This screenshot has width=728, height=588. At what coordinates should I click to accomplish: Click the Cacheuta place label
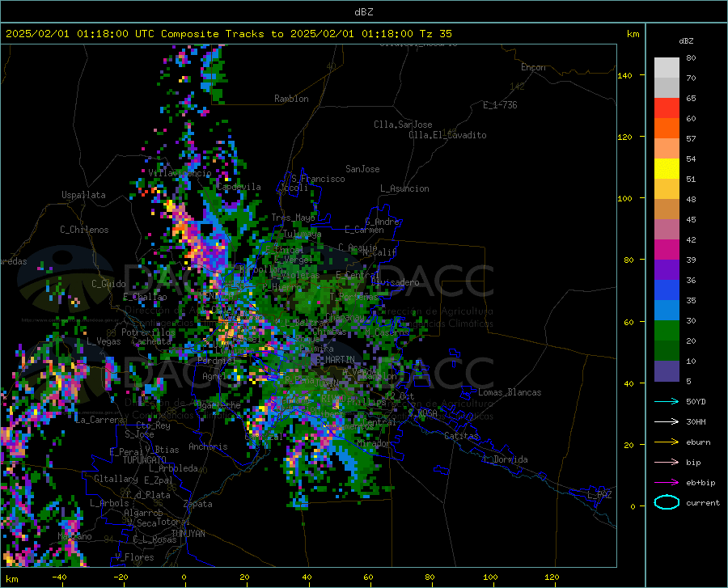[151, 341]
